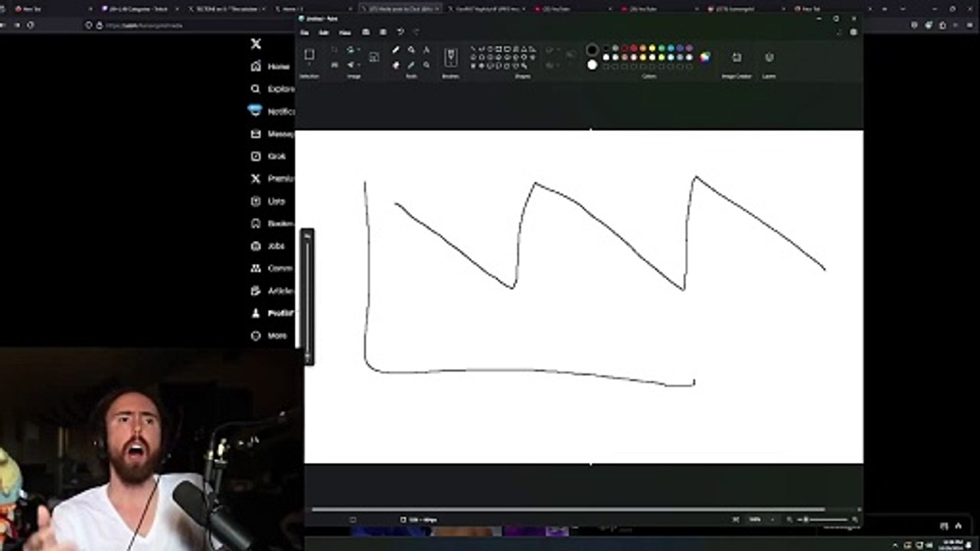Open Lists in X sidebar
The height and width of the screenshot is (551, 980).
269,201
